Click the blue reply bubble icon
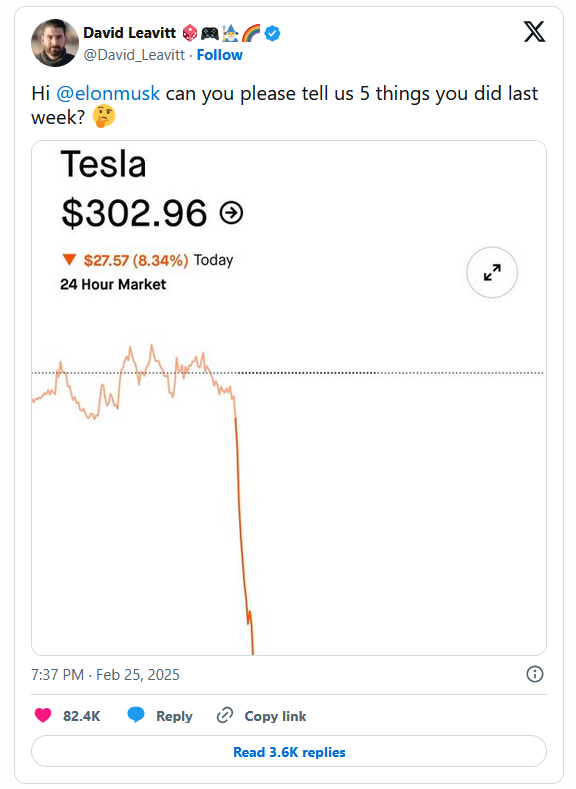576x789 pixels. coord(136,715)
